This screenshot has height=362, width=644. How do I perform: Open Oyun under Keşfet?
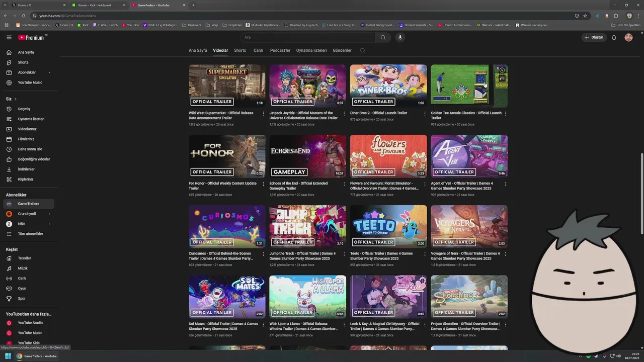click(x=29, y=289)
